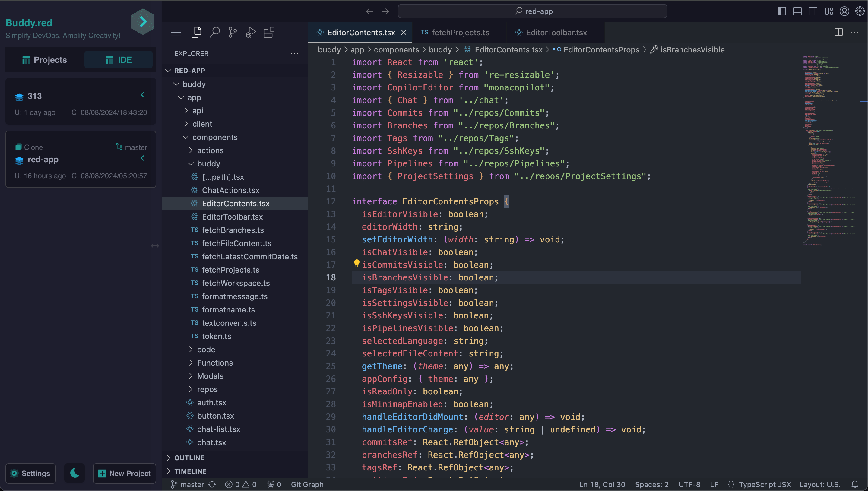Screen dimensions: 868x491
Task: Click the sidebar resize handle arrows
Action: point(155,245)
